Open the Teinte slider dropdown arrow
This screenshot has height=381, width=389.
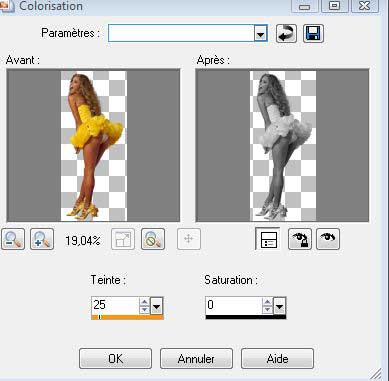click(156, 306)
